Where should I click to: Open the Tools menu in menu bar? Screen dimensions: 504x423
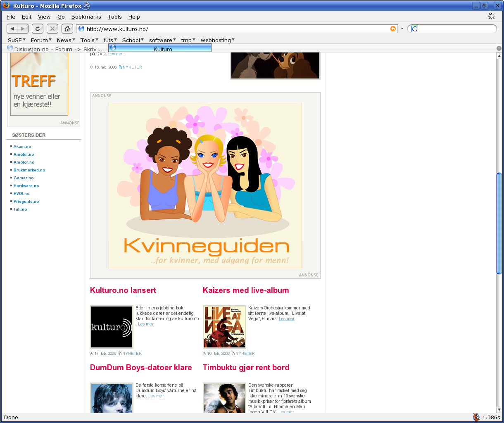point(114,17)
